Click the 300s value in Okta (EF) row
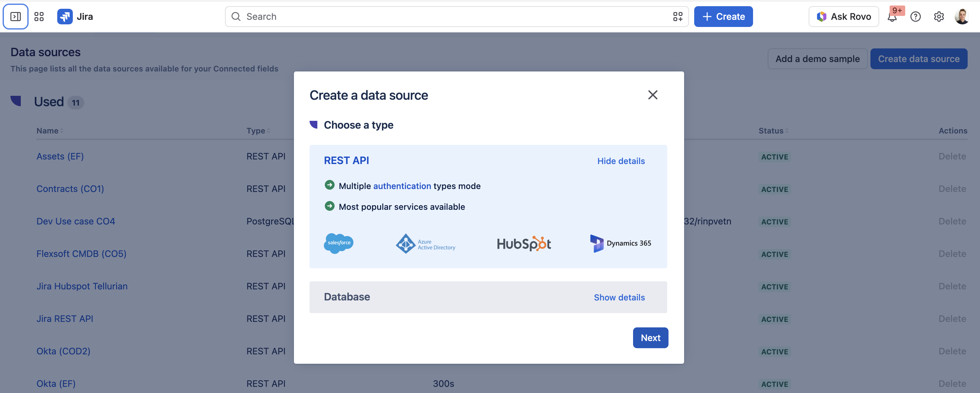Image resolution: width=980 pixels, height=393 pixels. [x=443, y=384]
